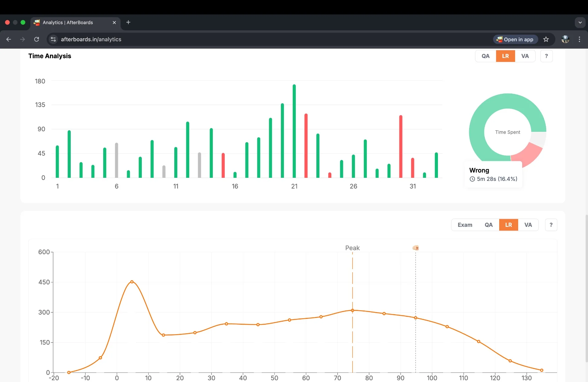Open distribution chart help question mark
This screenshot has width=588, height=382.
pos(551,225)
